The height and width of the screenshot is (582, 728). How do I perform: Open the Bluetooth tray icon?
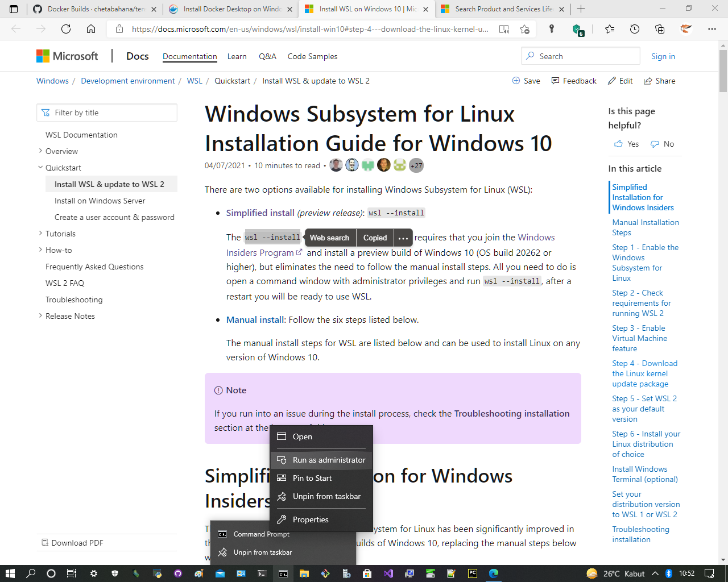[x=669, y=573]
